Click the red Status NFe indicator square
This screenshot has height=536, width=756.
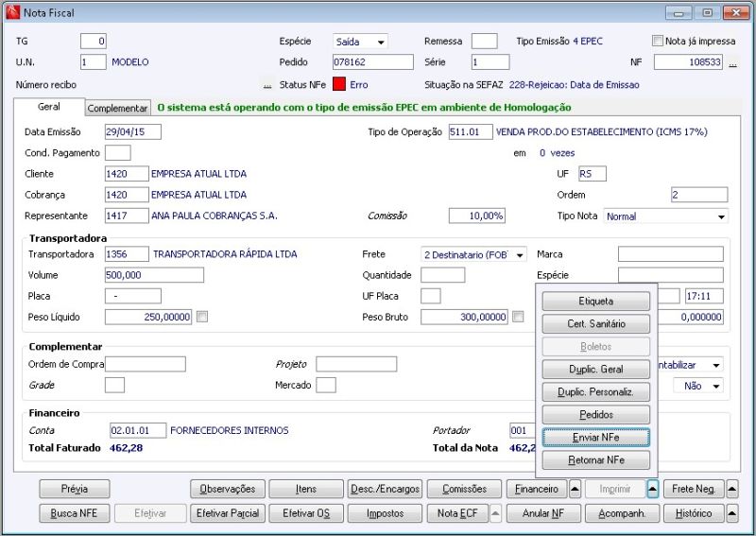(339, 84)
